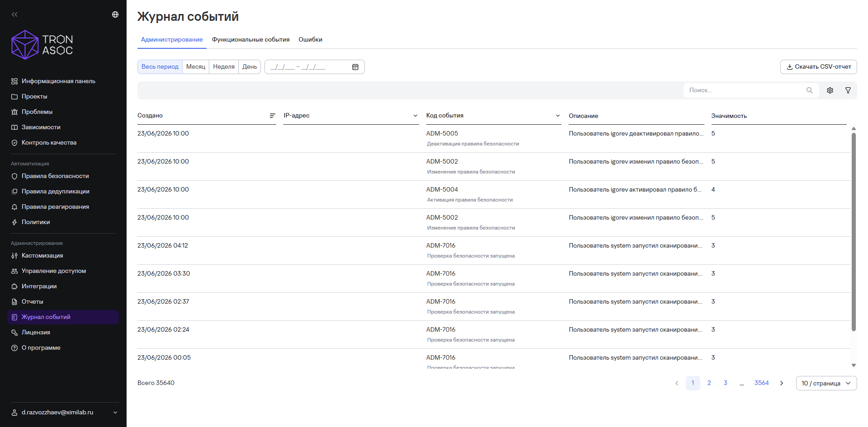Open the 10 / страница page size dropdown
This screenshot has height=427, width=868.
(x=826, y=383)
